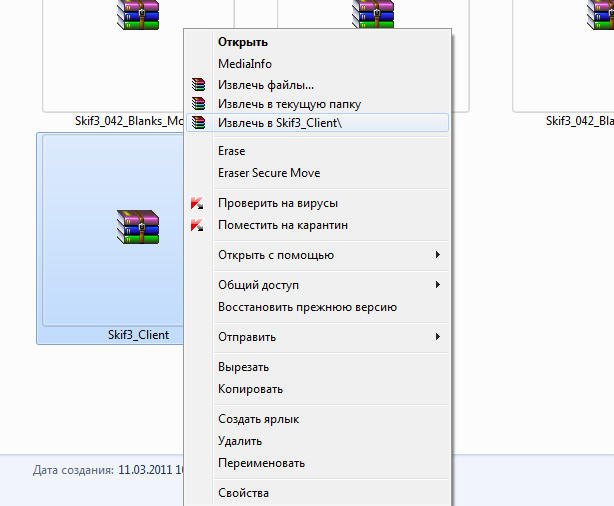Screen dimensions: 614x506
Task: Click Kaspersky icon beside 'Поместить на карантин'
Action: click(197, 225)
